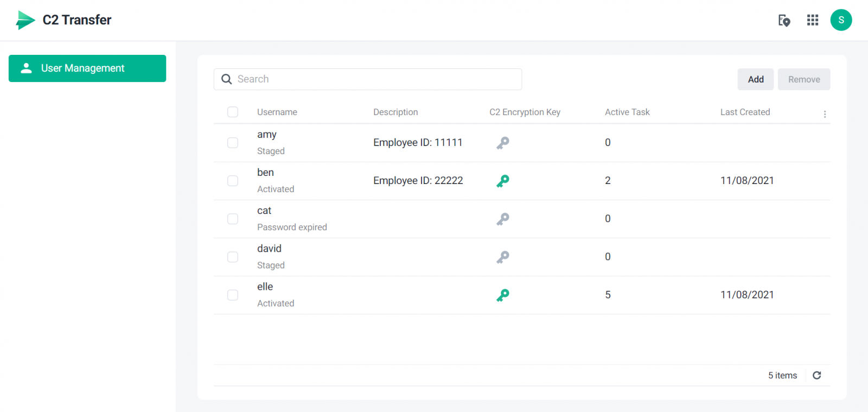The height and width of the screenshot is (412, 868).
Task: Select the checkbox for user david
Action: 233,257
